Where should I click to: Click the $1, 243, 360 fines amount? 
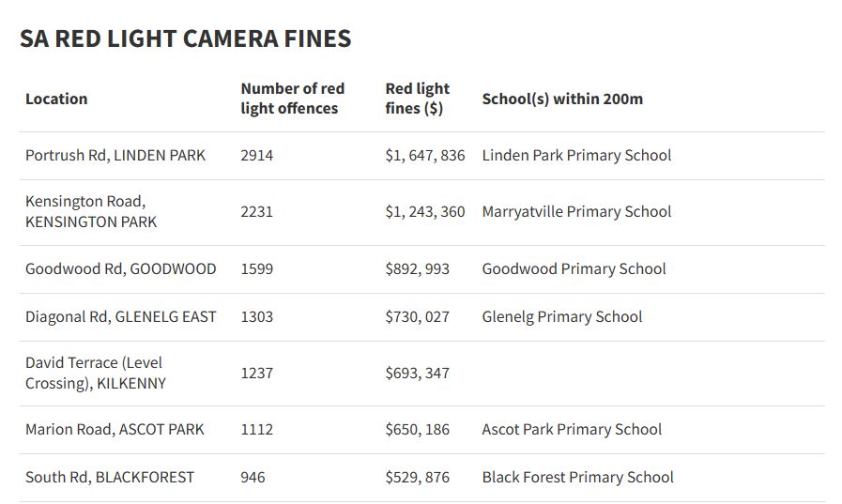click(425, 212)
